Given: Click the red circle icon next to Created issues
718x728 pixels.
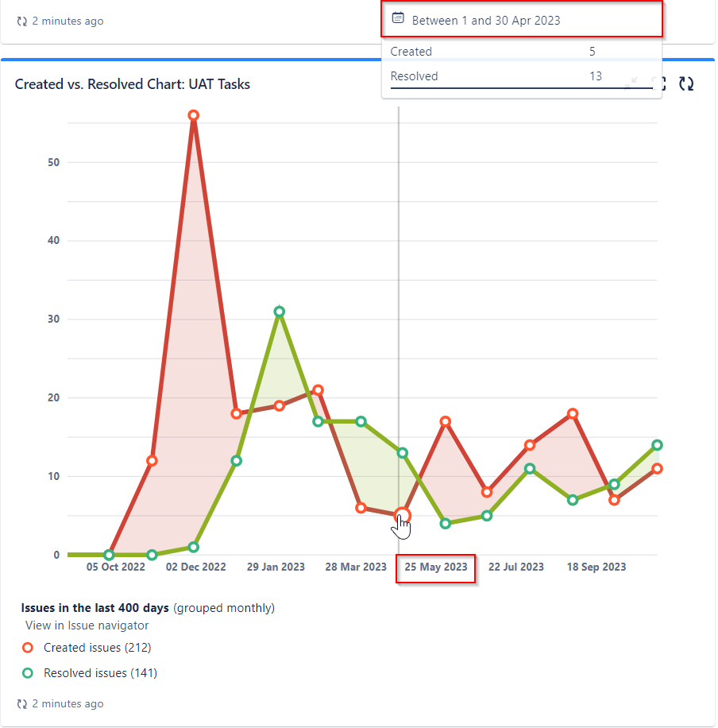Looking at the screenshot, I should point(28,647).
